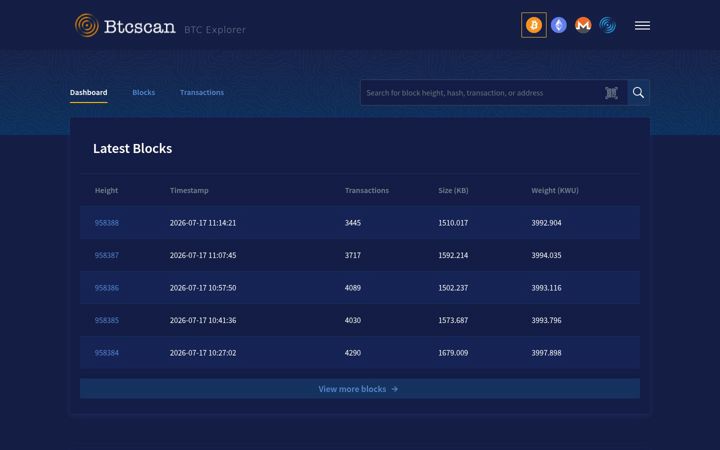
Task: Click the QR code scan icon
Action: [611, 93]
